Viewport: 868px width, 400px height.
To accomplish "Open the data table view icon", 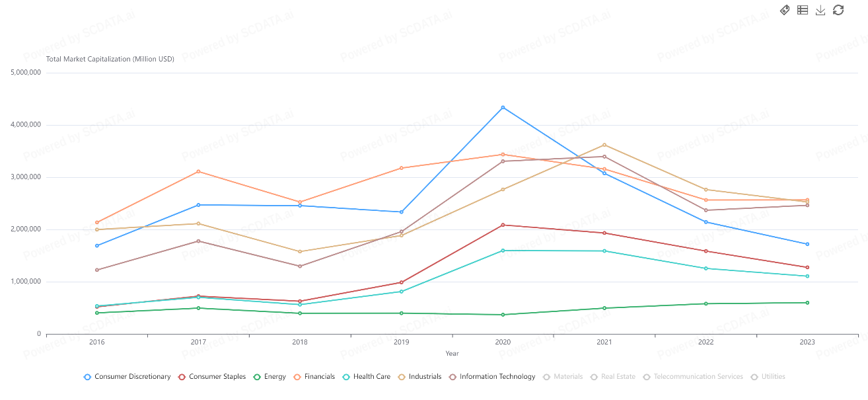I will (x=803, y=10).
